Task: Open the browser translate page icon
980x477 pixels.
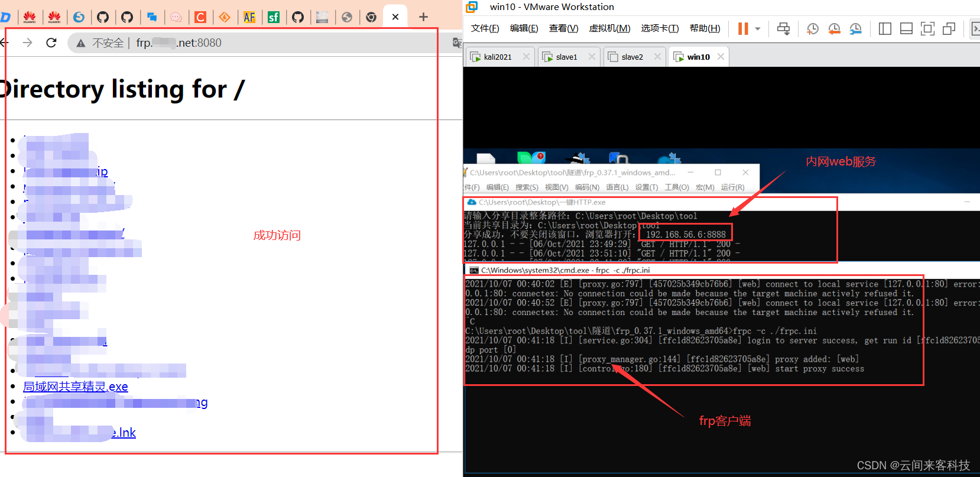Action: [x=457, y=43]
